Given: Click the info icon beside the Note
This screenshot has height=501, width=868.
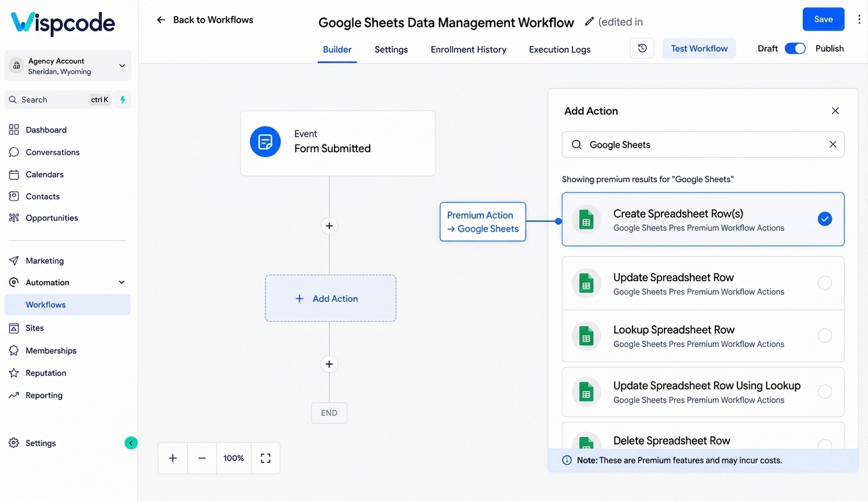Looking at the screenshot, I should [x=567, y=460].
